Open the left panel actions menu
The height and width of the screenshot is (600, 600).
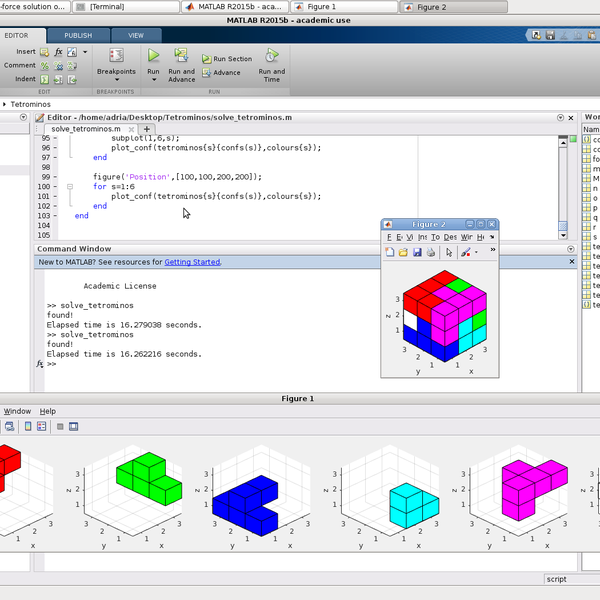click(23, 117)
